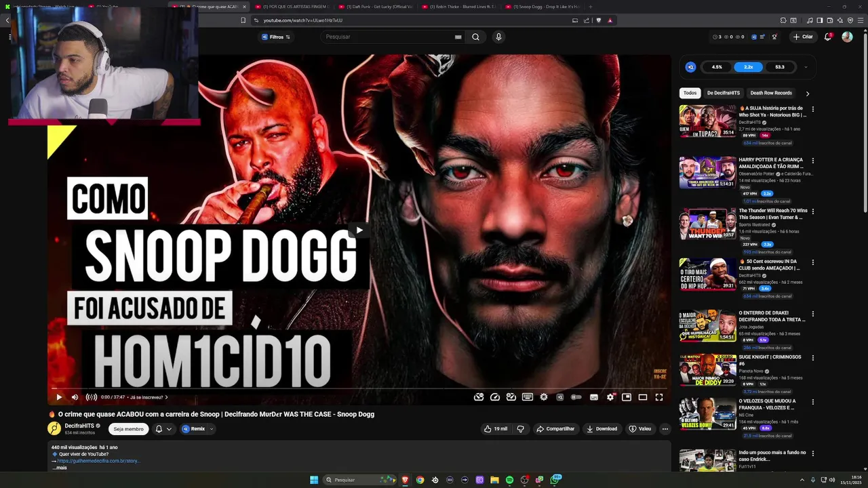This screenshot has height=488, width=868.
Task: Click the Criar button
Action: [x=803, y=37]
